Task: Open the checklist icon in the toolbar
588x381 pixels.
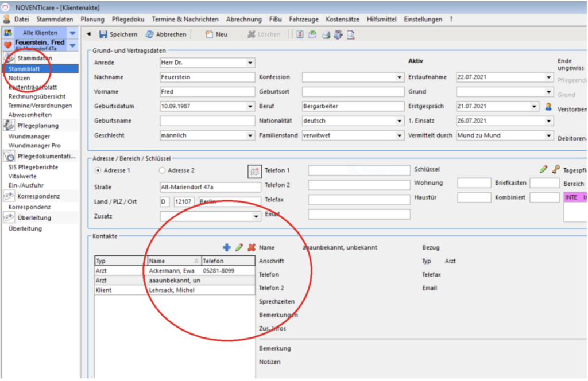Action: click(300, 34)
